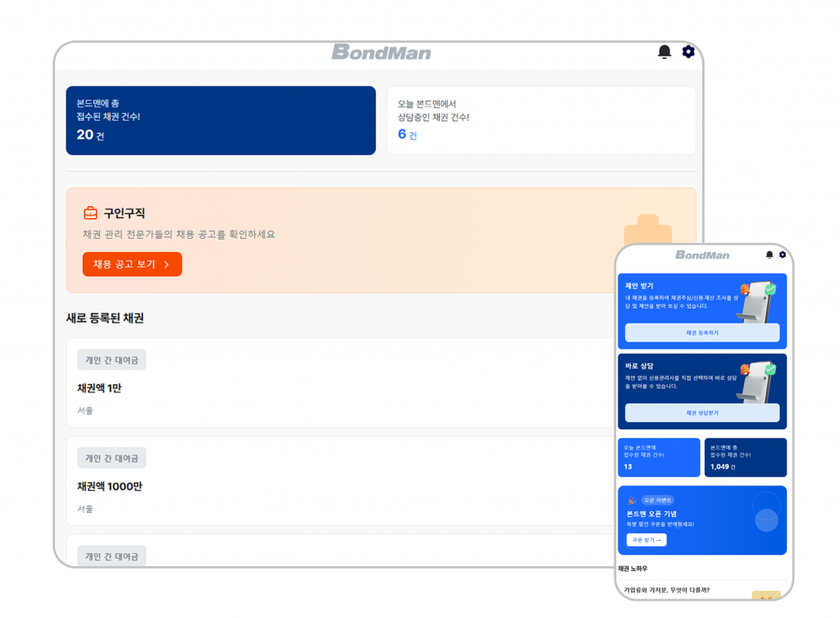
Task: Open the 20 건 total bonds card
Action: [x=221, y=121]
